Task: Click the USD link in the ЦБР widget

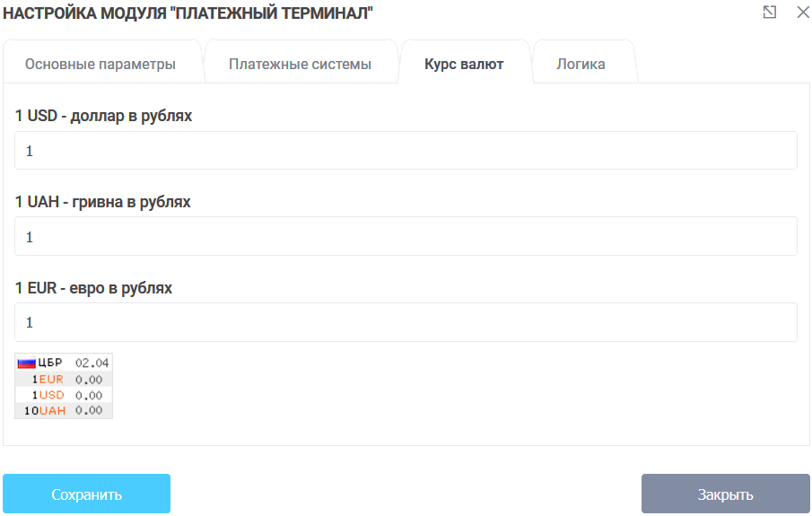Action: pyautogui.click(x=51, y=395)
